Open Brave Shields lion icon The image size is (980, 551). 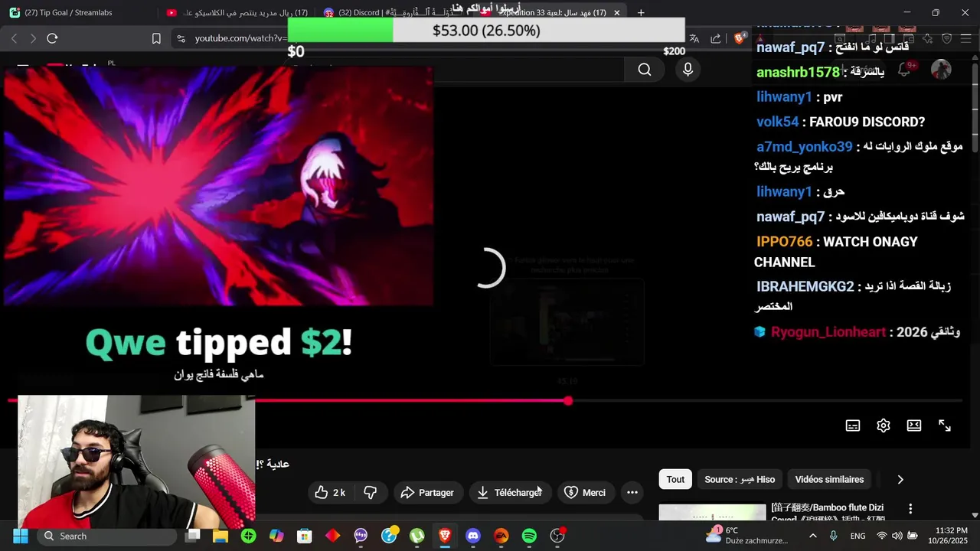point(740,38)
